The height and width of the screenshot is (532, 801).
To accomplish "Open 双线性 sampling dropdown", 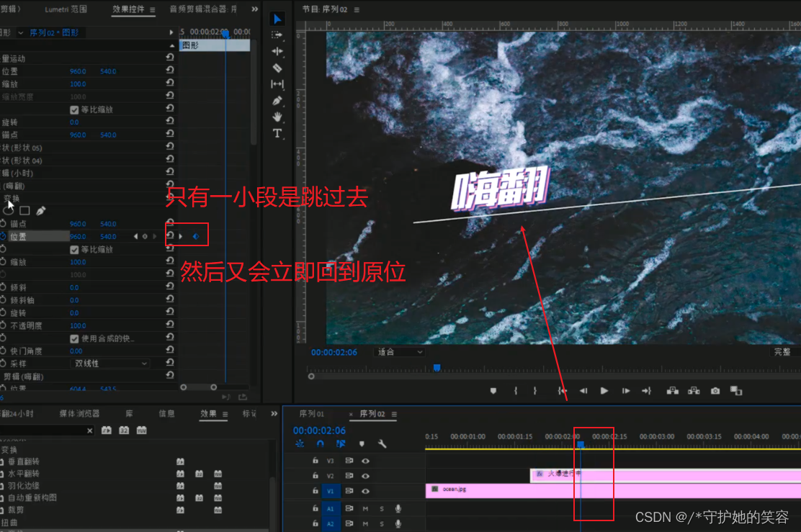I will tap(109, 364).
